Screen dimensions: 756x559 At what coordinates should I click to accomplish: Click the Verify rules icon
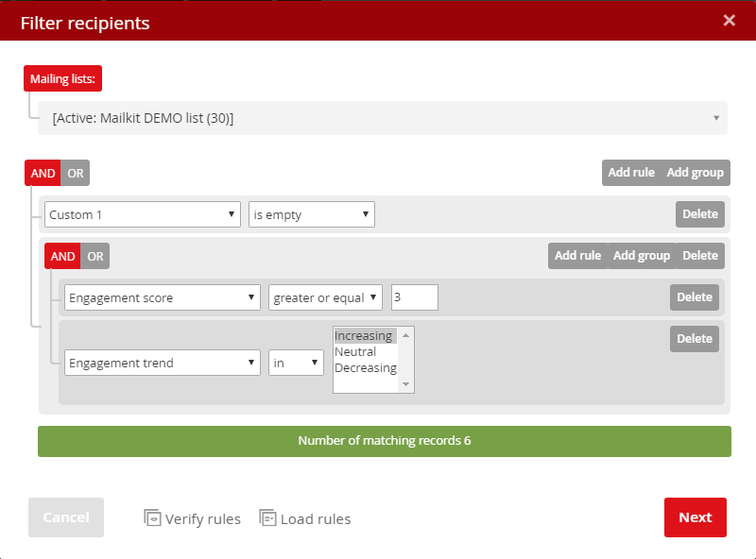click(x=152, y=518)
